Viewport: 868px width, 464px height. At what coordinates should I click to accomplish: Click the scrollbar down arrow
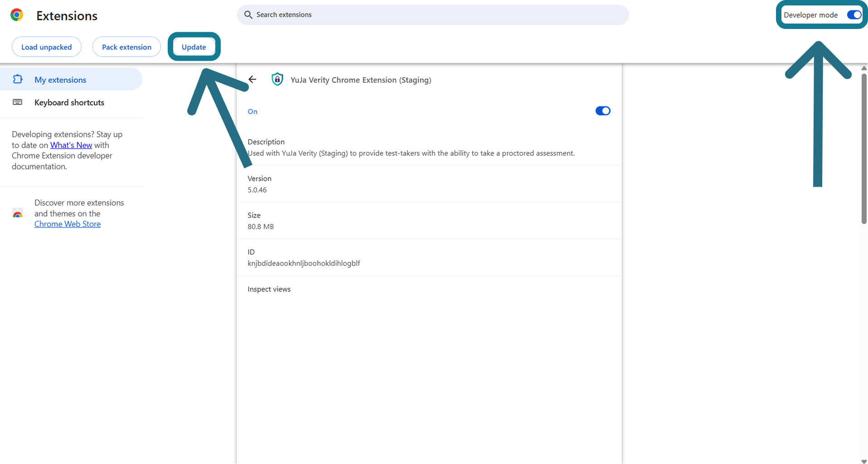point(864,461)
